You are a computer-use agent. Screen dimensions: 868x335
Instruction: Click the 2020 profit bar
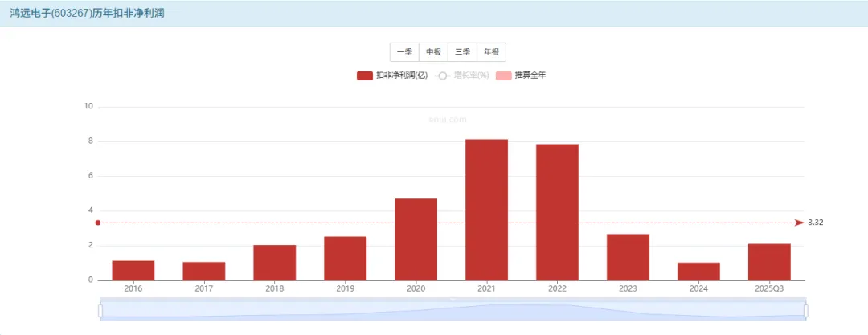416,239
